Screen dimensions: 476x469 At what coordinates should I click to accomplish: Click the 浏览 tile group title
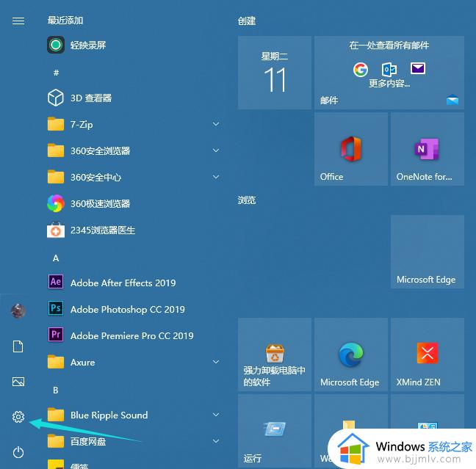tap(247, 200)
